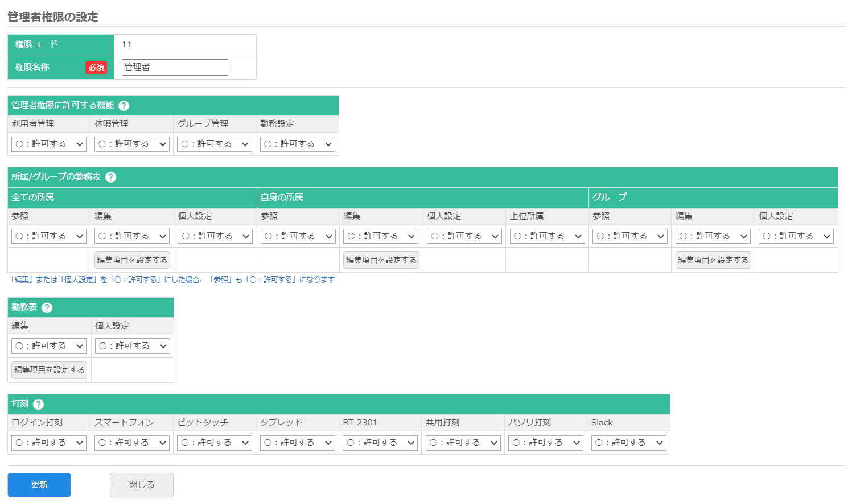Expand the 休暇管理 permission dropdown
Viewport: 852px width, 504px height.
pos(132,144)
